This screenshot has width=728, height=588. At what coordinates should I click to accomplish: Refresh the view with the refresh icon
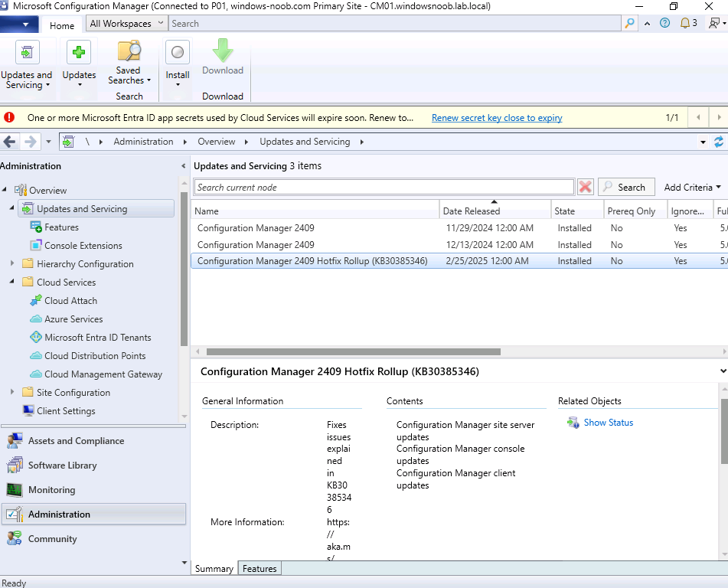(x=719, y=142)
